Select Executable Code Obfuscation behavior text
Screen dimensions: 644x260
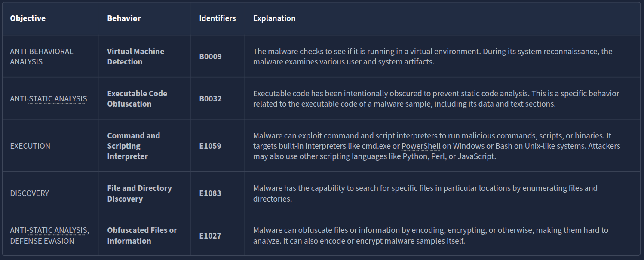[x=137, y=98]
